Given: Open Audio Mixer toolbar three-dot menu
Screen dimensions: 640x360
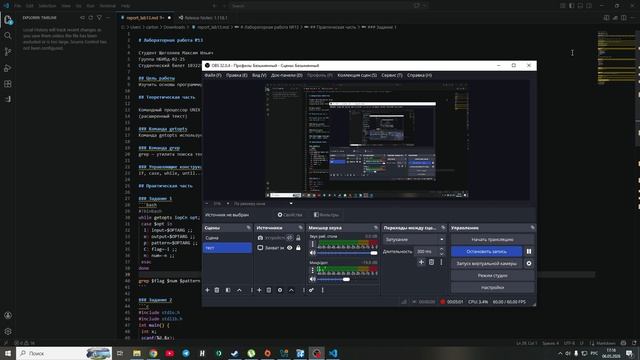Looking at the screenshot, I should pos(322,290).
